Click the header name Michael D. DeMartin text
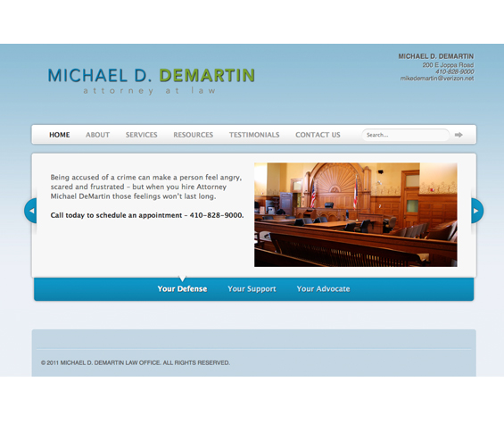 click(x=436, y=56)
